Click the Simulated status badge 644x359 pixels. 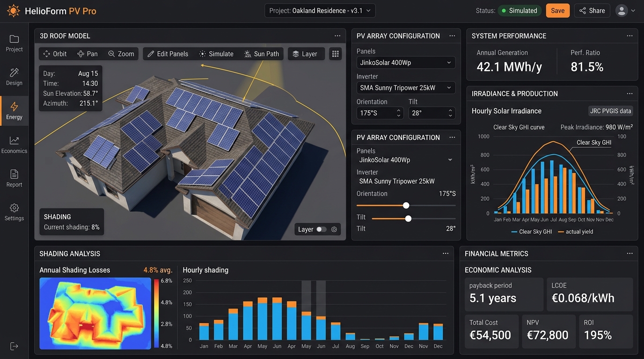click(520, 11)
